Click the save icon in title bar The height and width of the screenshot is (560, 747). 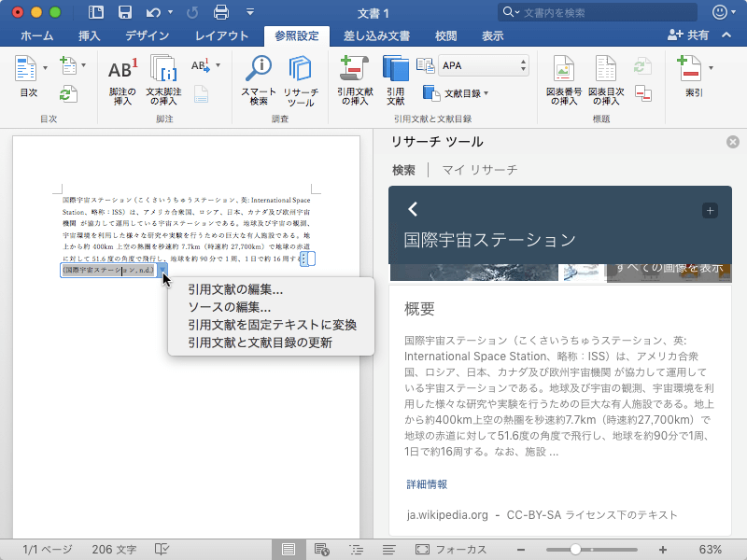click(x=125, y=12)
